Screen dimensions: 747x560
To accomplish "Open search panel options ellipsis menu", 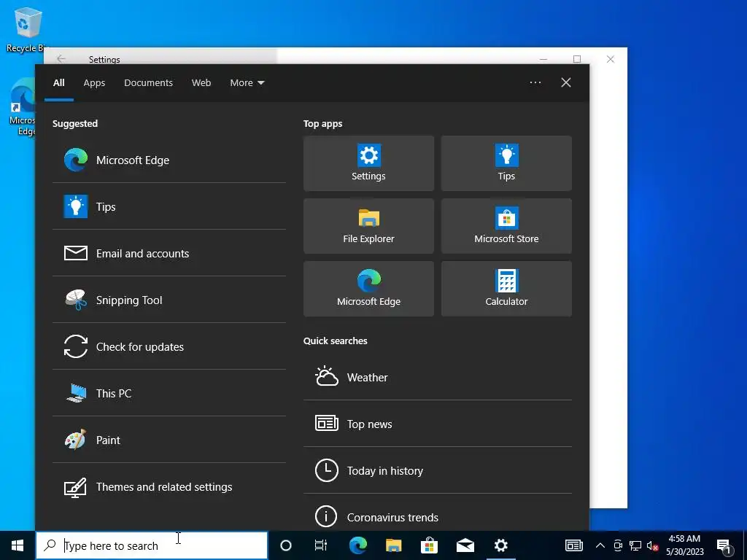I will click(x=535, y=82).
